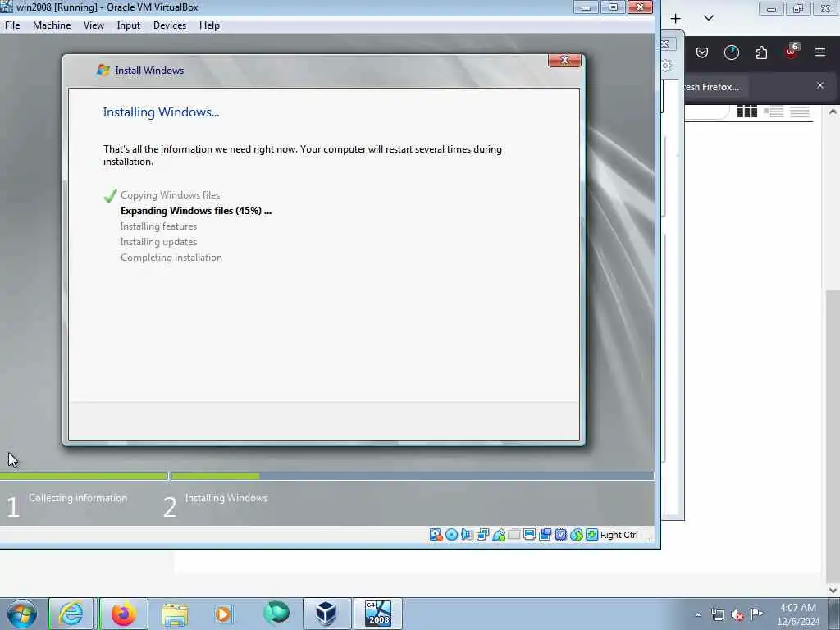Click audio status icon in VirtualBox
The height and width of the screenshot is (630, 840).
click(467, 535)
